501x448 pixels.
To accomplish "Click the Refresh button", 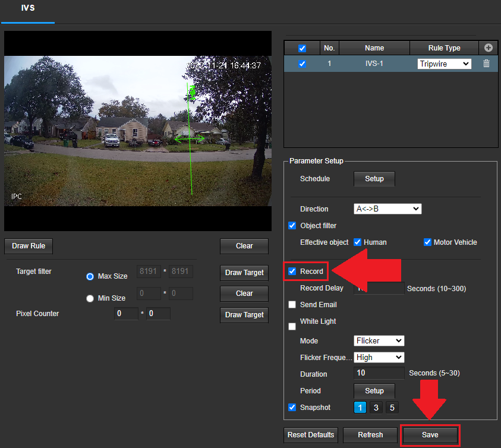I will (x=370, y=435).
